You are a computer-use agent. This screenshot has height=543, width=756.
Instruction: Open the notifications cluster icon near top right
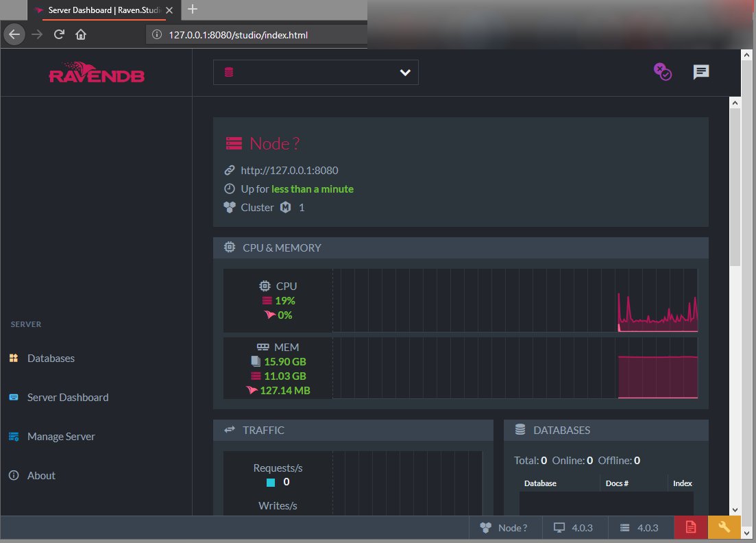[x=662, y=71]
